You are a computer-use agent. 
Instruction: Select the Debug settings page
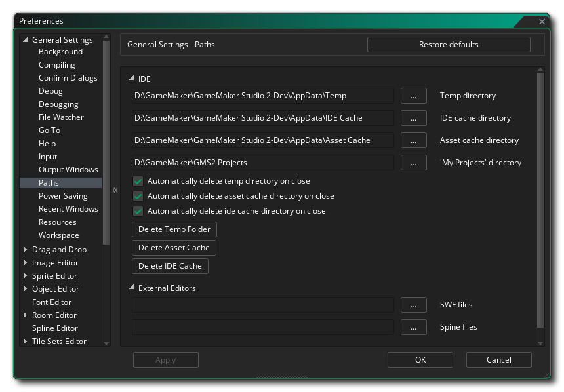(x=50, y=91)
